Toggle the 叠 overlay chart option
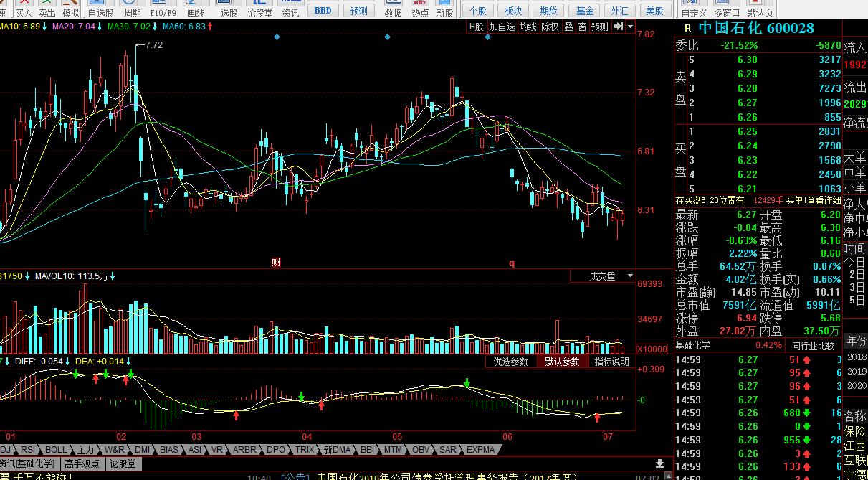This screenshot has height=480, width=868. (568, 27)
